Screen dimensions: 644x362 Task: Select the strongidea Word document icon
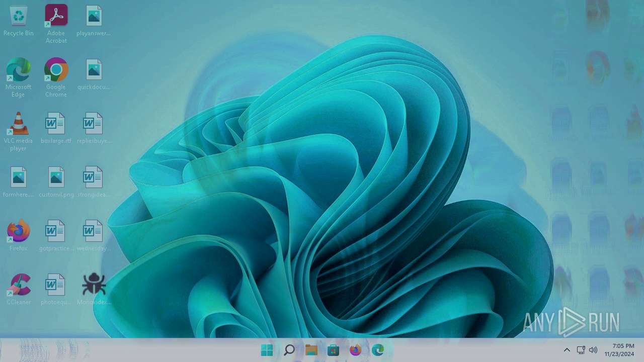[94, 182]
